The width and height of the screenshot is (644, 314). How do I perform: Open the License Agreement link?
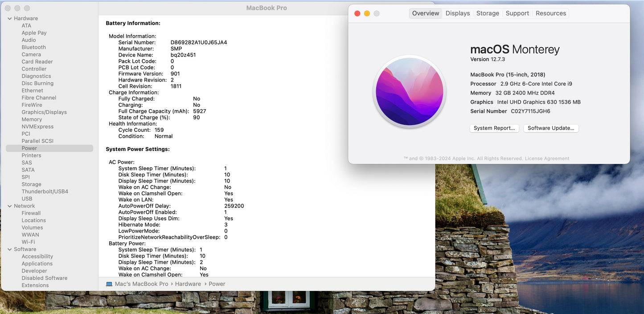[x=547, y=159]
